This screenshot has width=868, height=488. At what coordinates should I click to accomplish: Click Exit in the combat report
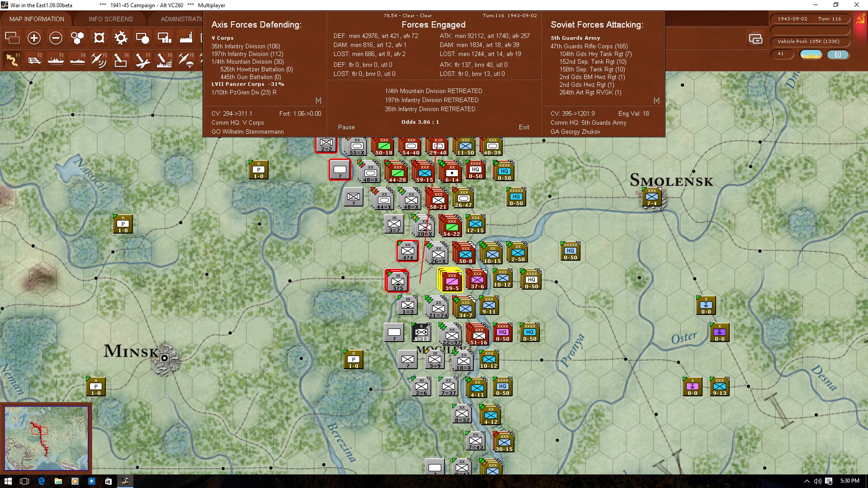[x=524, y=127]
